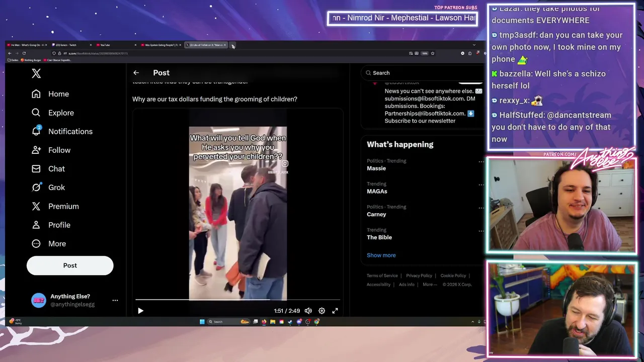Viewport: 644px width, 362px height.
Task: Switch to He Man - What's Going On tab
Action: tap(27, 45)
